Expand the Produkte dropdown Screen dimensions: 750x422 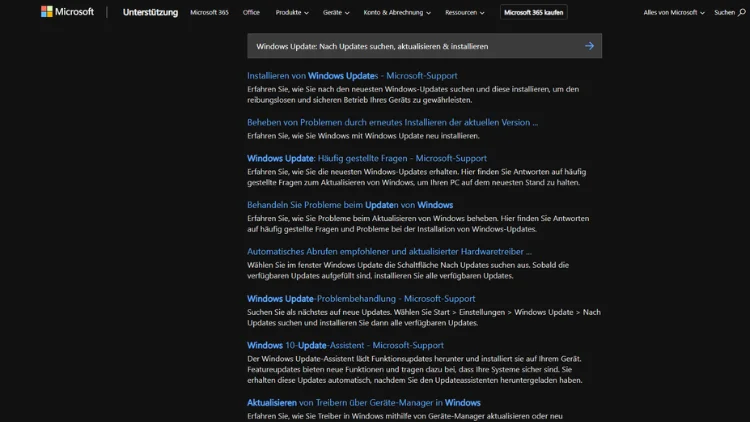pos(292,12)
